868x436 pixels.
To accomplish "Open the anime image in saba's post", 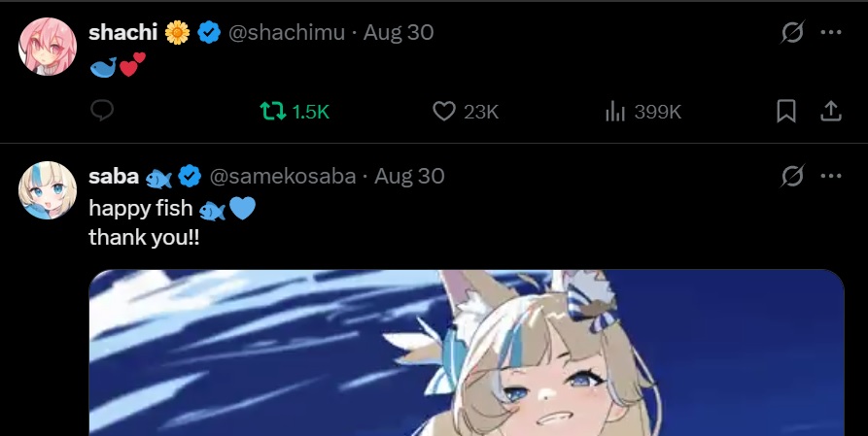I will [x=467, y=352].
